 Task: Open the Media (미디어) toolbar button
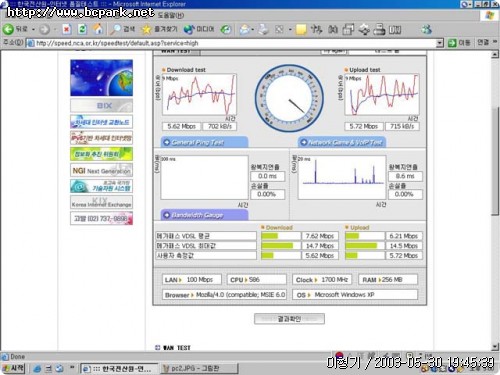coord(199,30)
